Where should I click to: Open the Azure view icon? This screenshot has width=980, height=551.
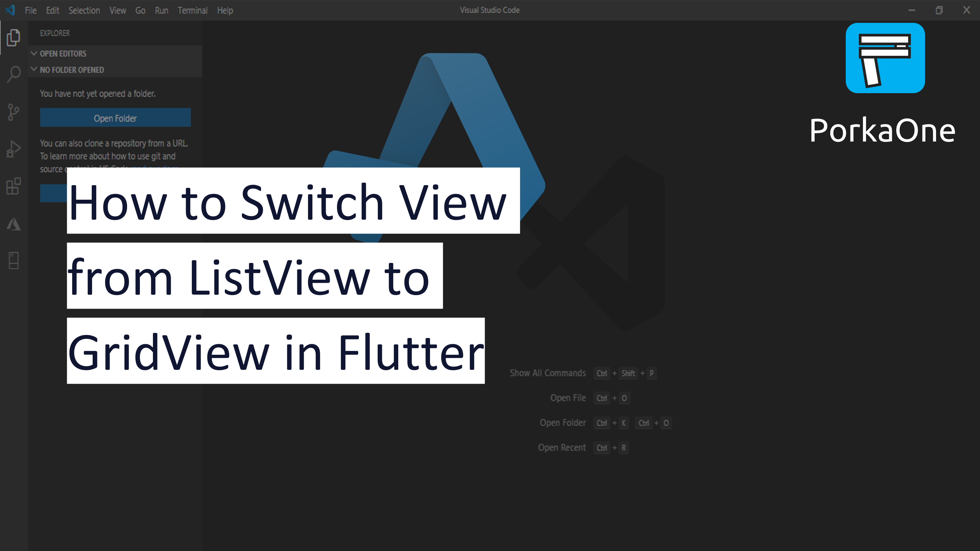(x=14, y=224)
